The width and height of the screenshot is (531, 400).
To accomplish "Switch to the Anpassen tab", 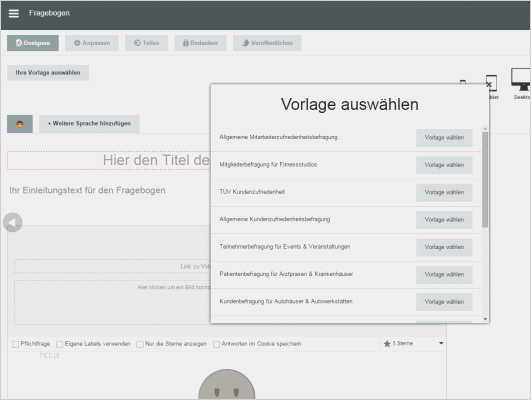I will point(92,43).
